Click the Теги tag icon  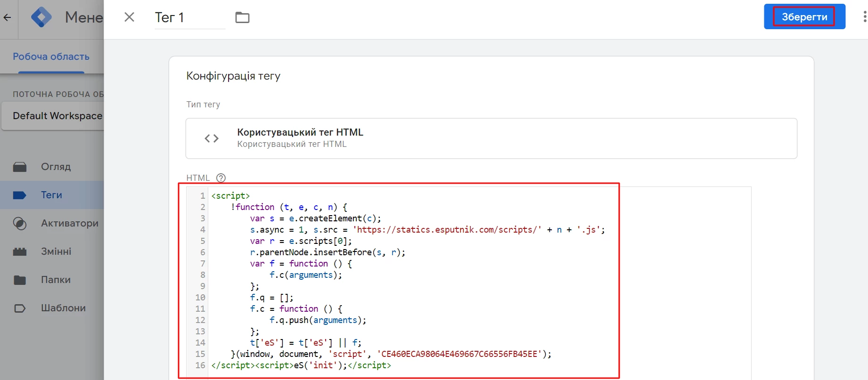pos(20,195)
